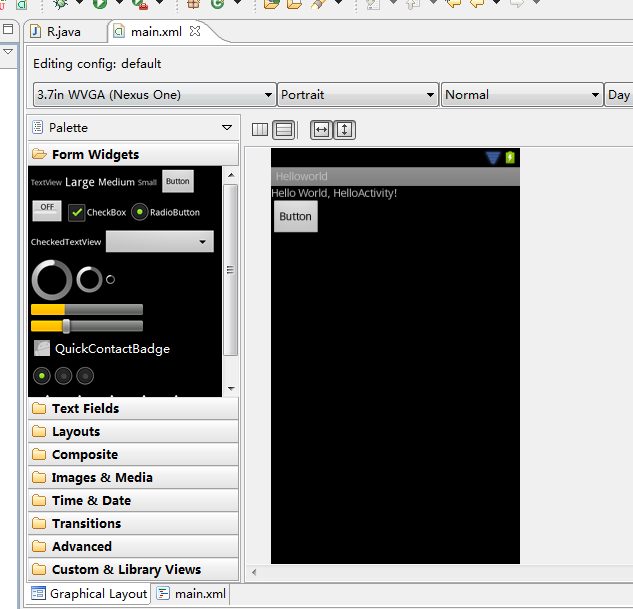Click the canvas horizontal scroll left arrow

(254, 572)
